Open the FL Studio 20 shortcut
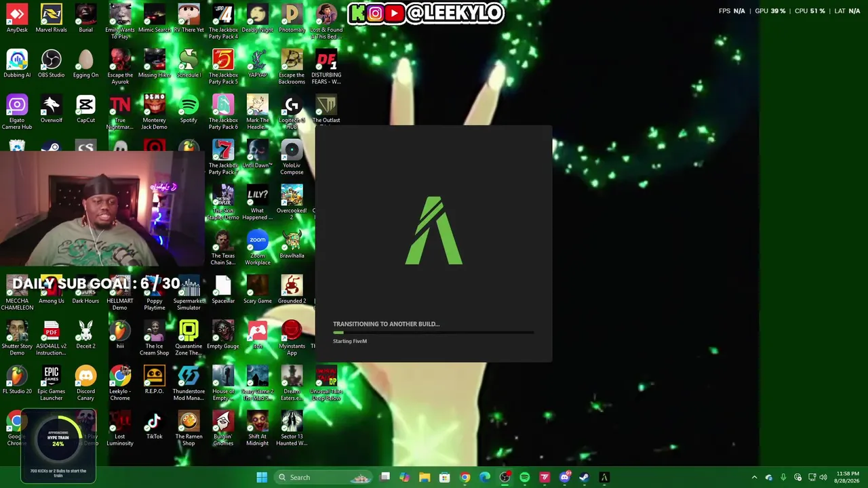This screenshot has height=488, width=868. tap(17, 380)
